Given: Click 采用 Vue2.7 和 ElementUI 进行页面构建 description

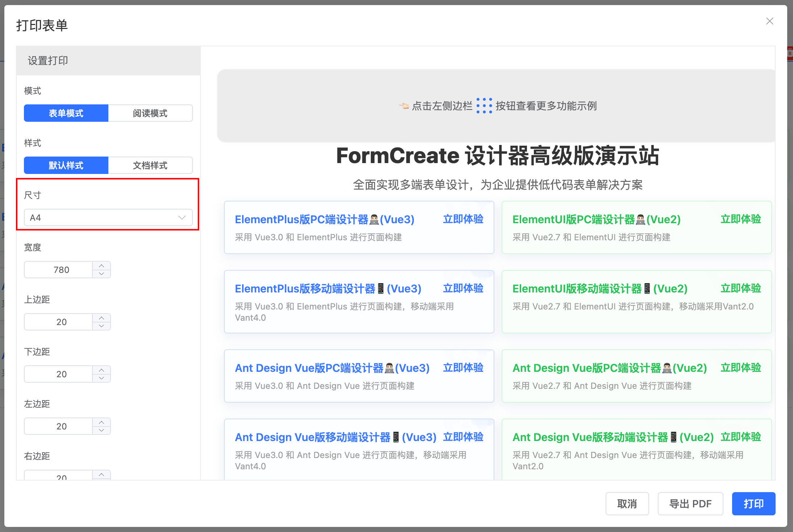Looking at the screenshot, I should (x=591, y=237).
